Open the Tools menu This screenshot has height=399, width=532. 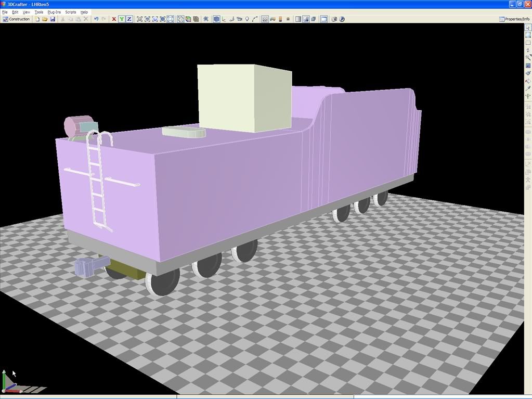[39, 12]
